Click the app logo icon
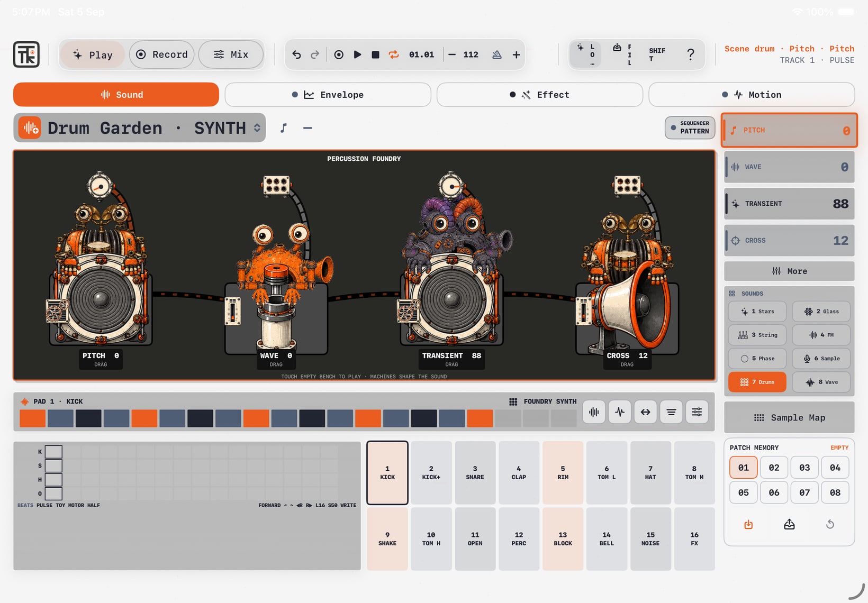868x603 pixels. (26, 54)
